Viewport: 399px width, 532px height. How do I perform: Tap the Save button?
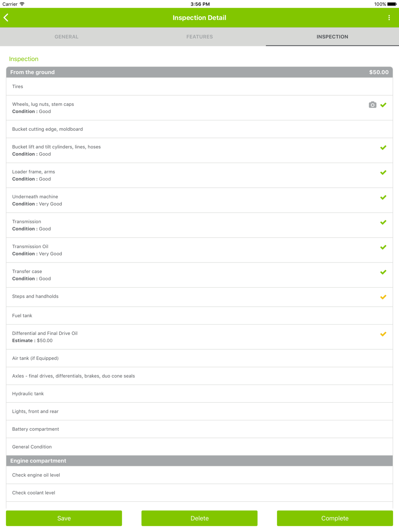click(64, 518)
